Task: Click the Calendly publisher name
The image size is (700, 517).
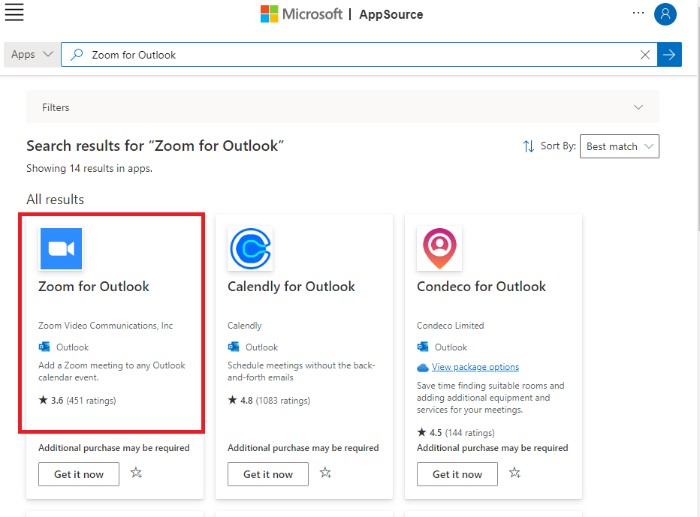Action: click(245, 325)
